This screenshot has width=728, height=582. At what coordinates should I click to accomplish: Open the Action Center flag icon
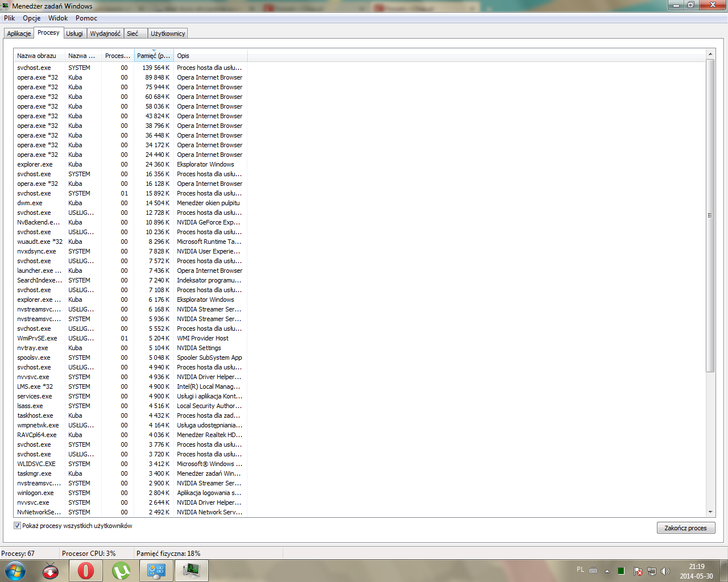pyautogui.click(x=638, y=571)
